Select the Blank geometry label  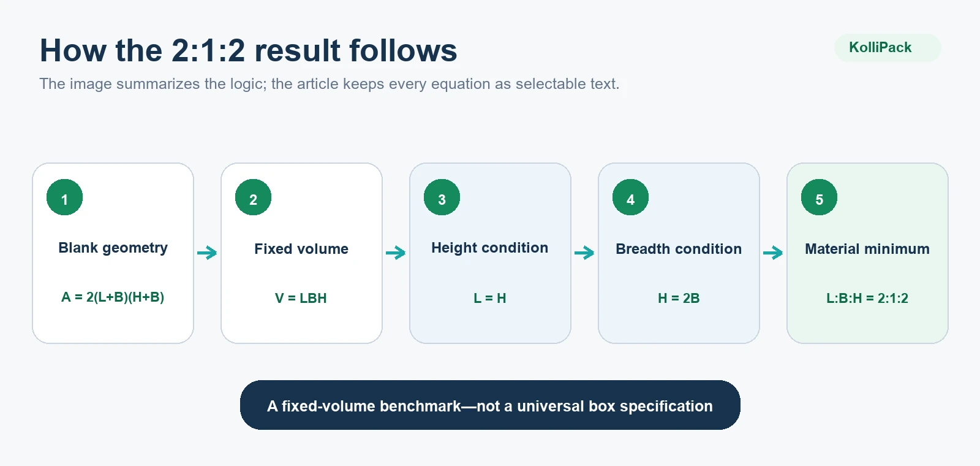tap(113, 248)
